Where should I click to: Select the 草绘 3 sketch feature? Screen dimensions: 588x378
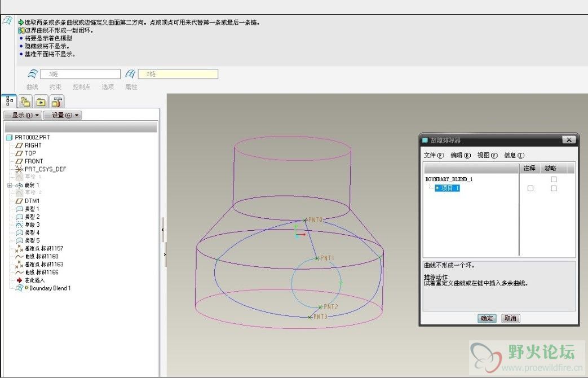pos(28,225)
